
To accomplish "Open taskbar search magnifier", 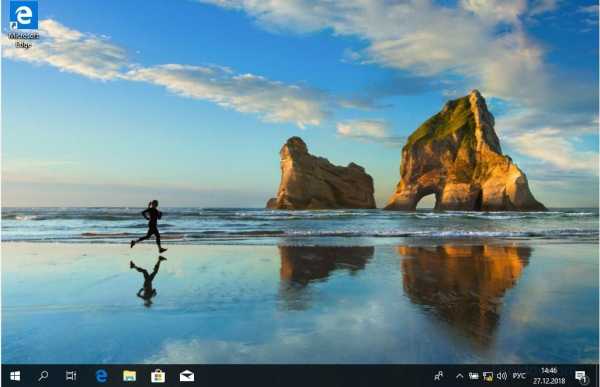I will coord(43,376).
